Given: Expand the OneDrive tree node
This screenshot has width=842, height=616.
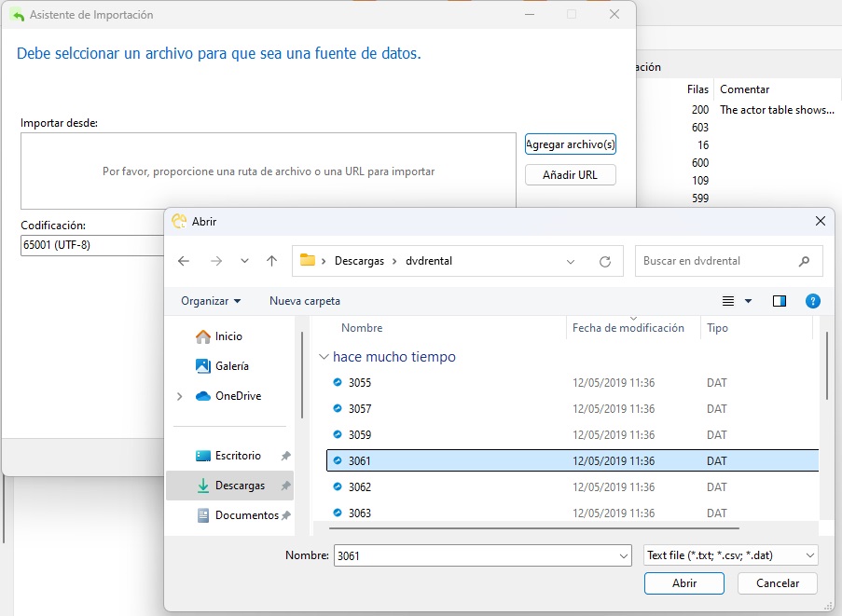Looking at the screenshot, I should [x=179, y=397].
